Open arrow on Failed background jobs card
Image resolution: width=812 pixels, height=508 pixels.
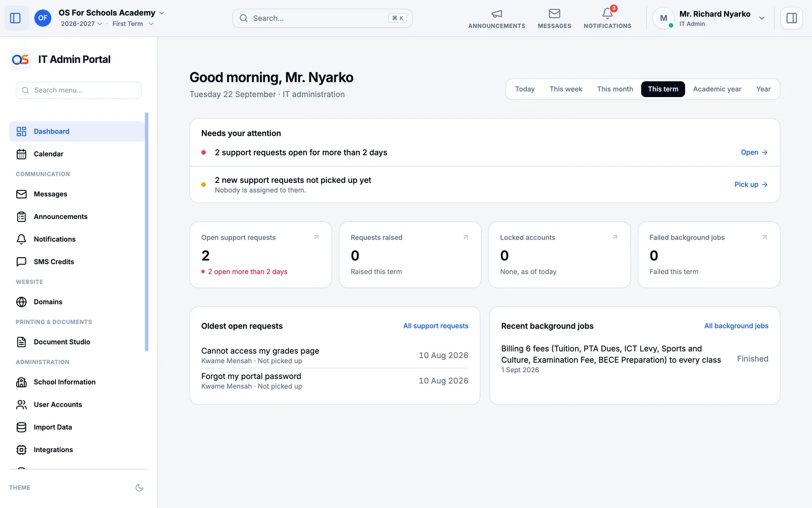tap(764, 237)
